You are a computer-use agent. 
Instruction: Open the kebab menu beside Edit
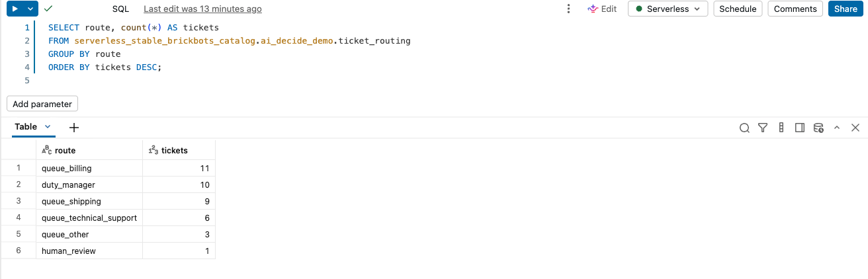(x=568, y=9)
